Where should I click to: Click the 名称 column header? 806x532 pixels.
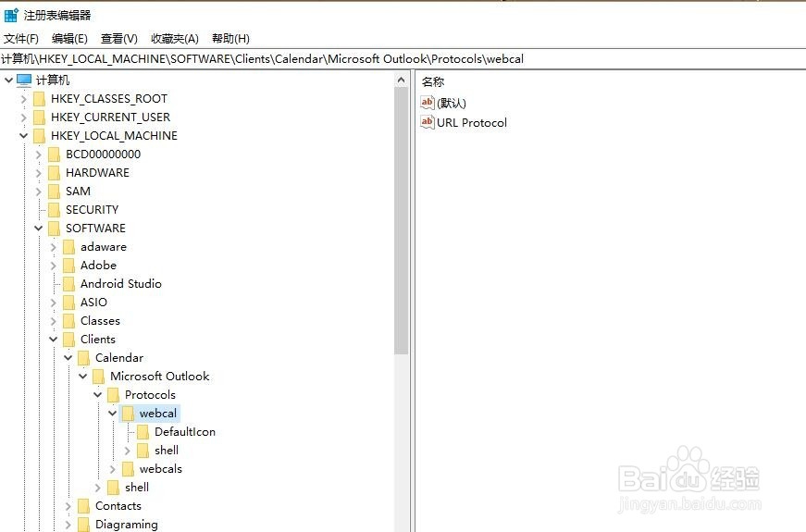coord(433,81)
